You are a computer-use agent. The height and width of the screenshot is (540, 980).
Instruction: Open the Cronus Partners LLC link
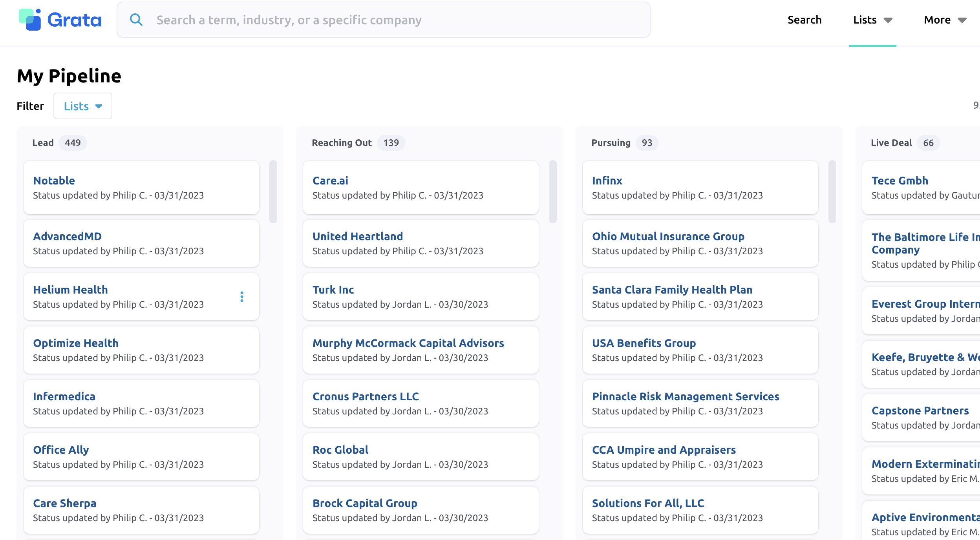coord(366,396)
